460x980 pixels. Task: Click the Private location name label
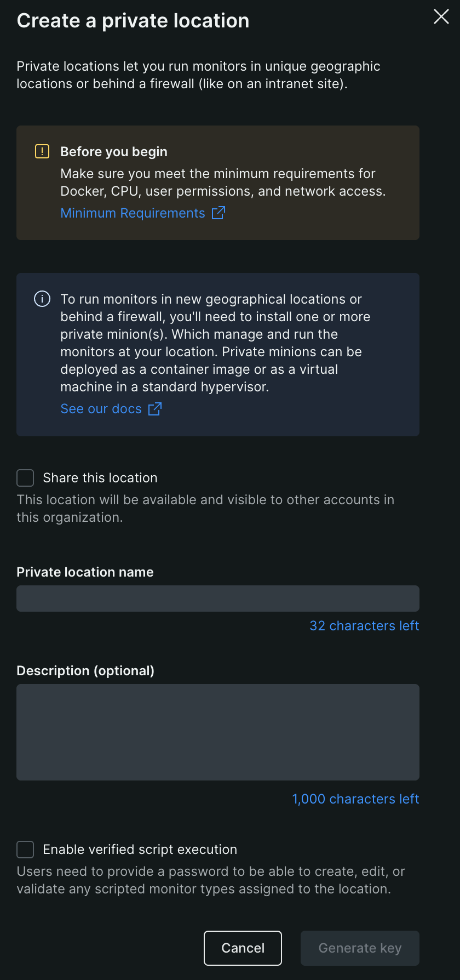pyautogui.click(x=85, y=572)
